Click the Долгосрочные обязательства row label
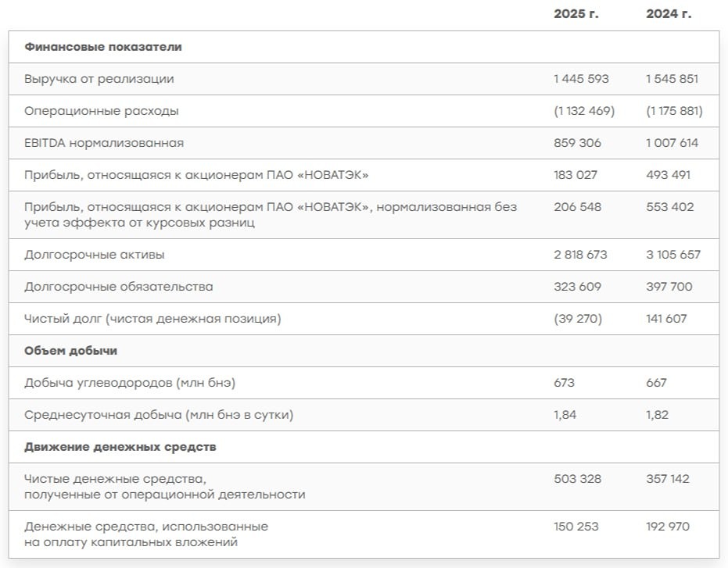This screenshot has width=728, height=568. click(x=119, y=287)
